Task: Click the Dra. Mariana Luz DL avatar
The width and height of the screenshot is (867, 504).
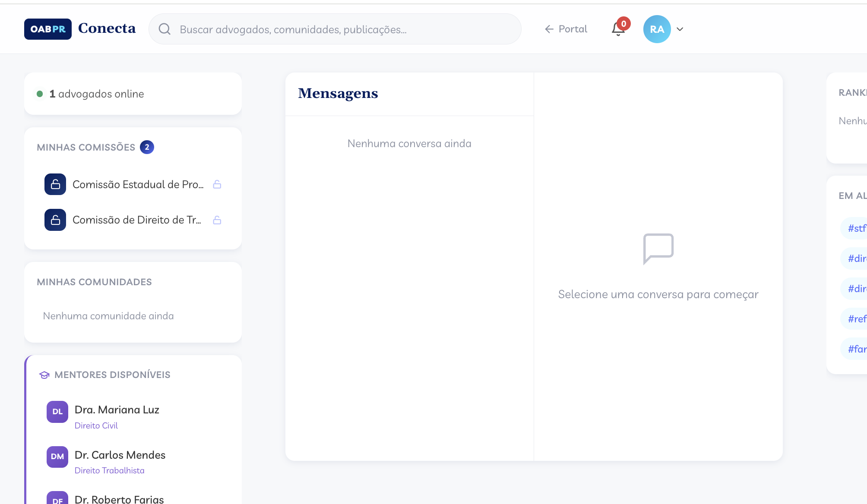Action: coord(57,412)
